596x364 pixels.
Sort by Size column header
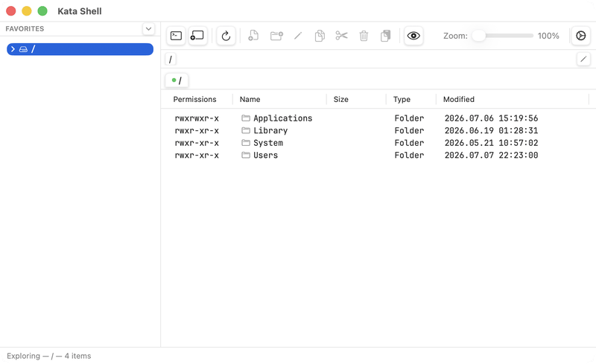point(341,99)
